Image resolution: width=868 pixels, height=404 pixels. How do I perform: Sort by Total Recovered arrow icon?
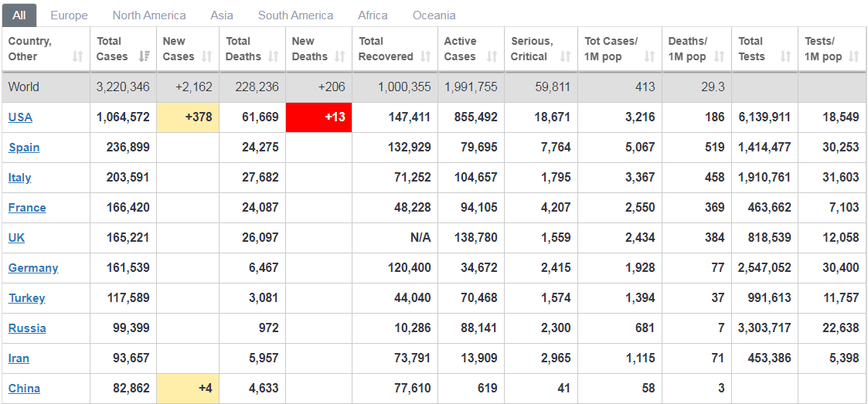tap(426, 56)
